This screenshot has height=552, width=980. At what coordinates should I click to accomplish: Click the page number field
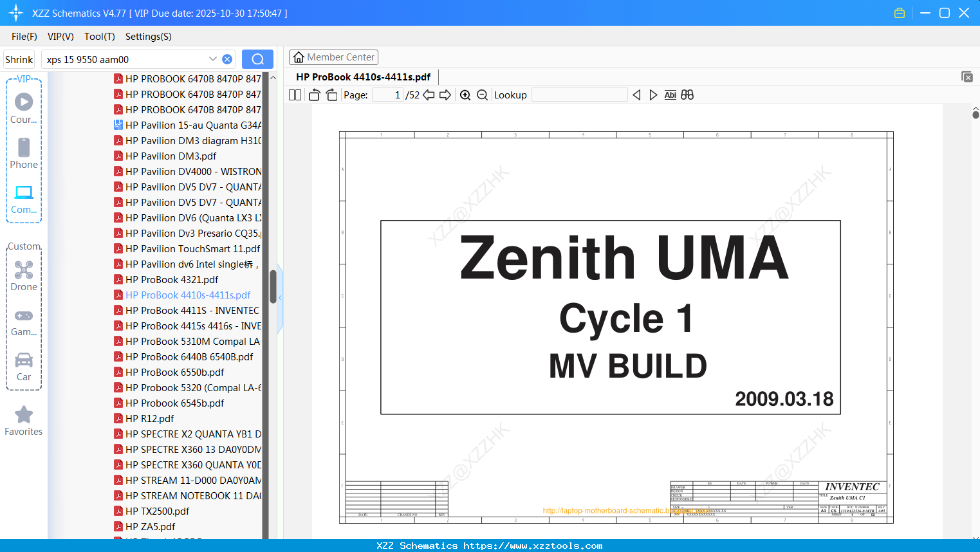click(387, 95)
